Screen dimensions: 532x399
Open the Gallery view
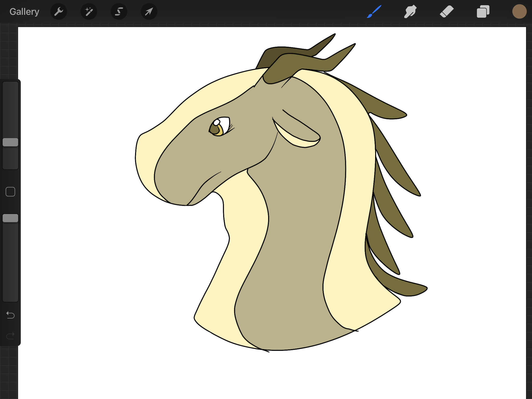click(x=24, y=12)
